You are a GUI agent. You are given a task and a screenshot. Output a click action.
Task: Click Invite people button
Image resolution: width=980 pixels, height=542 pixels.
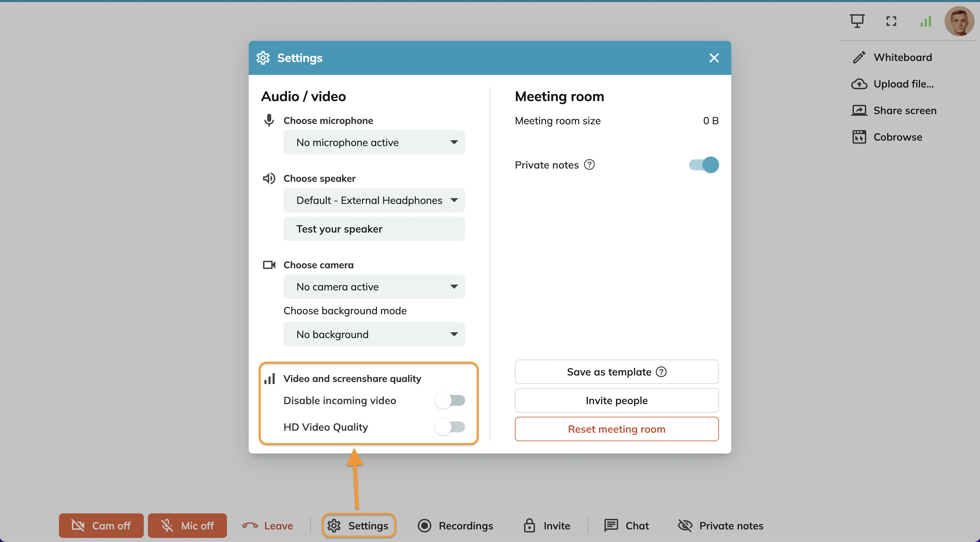pos(616,401)
